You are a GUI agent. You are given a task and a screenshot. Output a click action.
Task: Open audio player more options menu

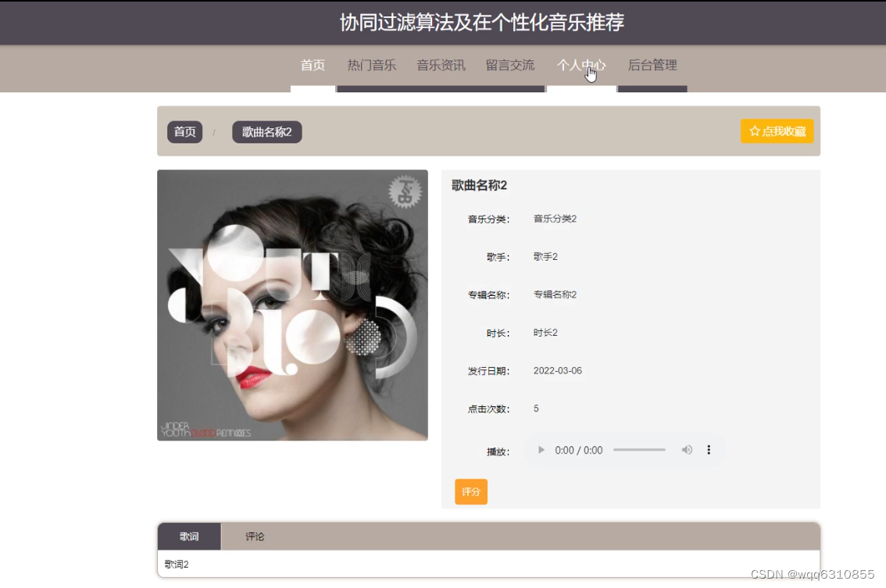click(709, 451)
